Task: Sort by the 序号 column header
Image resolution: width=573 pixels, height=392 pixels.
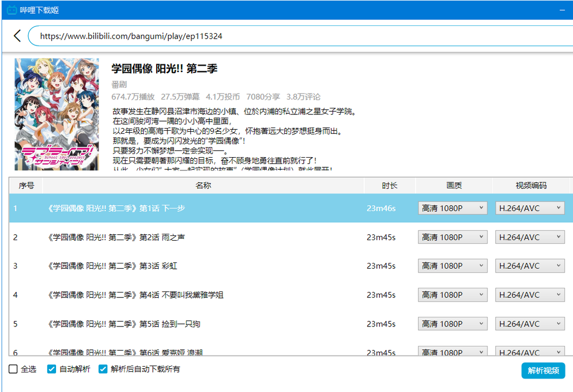Action: coord(26,186)
